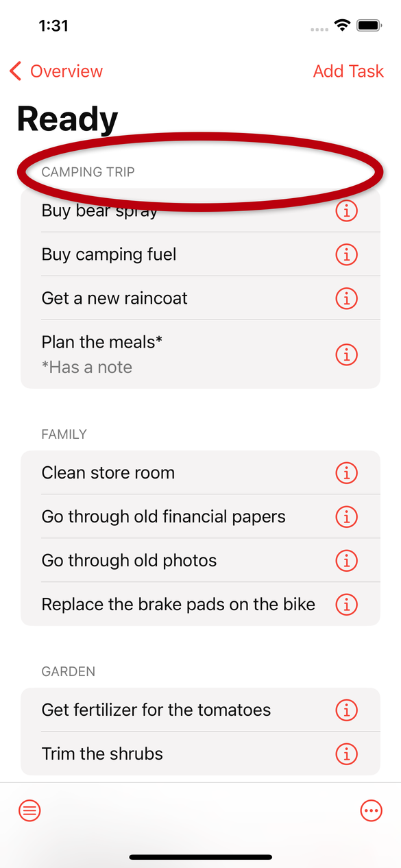401x868 pixels.
Task: Select the Family section header
Action: click(x=64, y=434)
